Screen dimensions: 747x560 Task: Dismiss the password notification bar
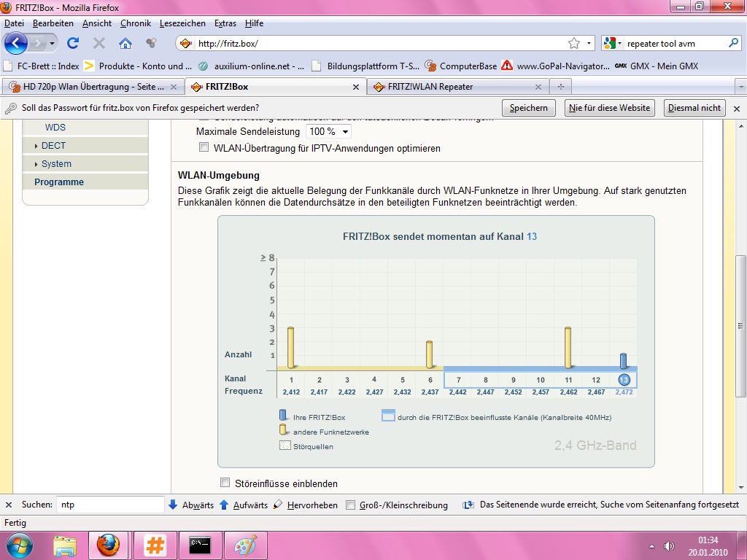point(737,109)
